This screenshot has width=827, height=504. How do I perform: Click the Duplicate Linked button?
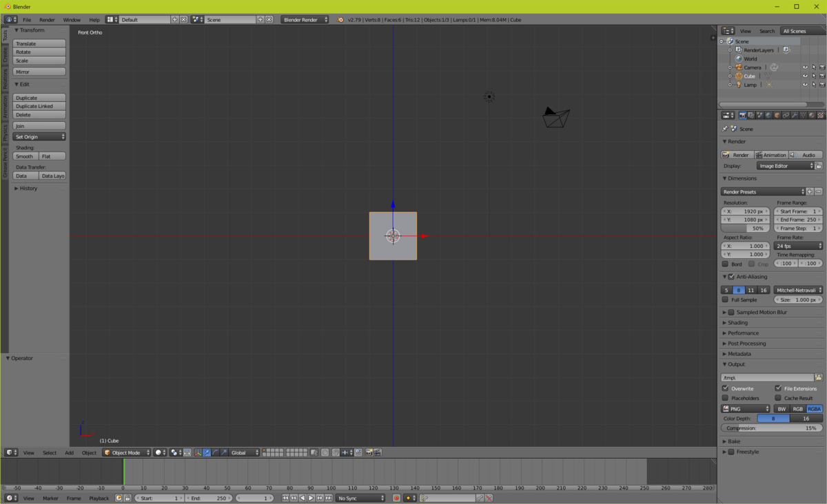click(39, 106)
